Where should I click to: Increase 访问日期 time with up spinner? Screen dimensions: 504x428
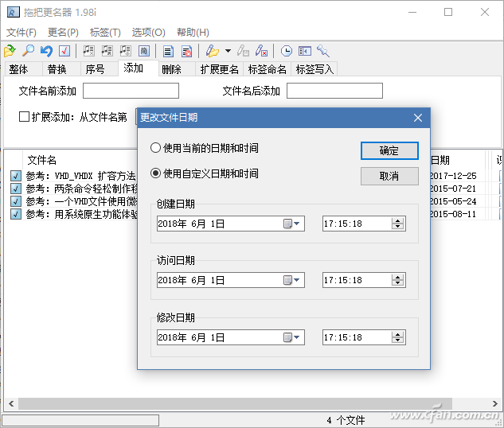[x=398, y=277]
